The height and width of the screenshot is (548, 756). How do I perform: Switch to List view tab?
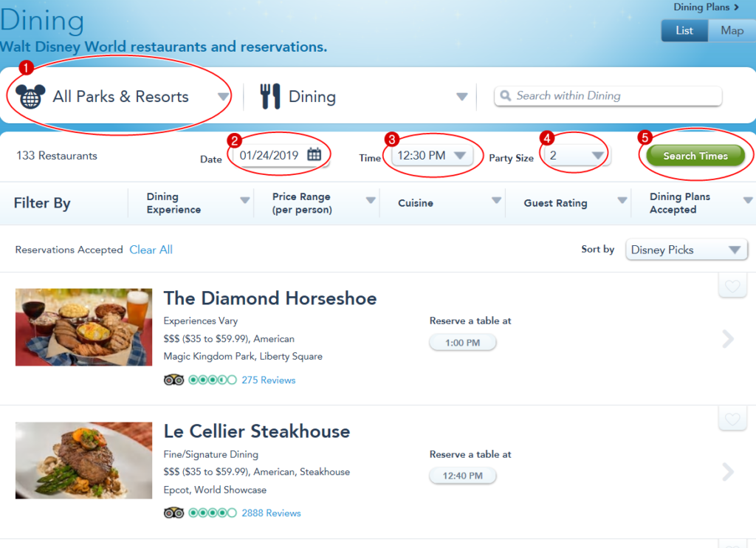[684, 30]
